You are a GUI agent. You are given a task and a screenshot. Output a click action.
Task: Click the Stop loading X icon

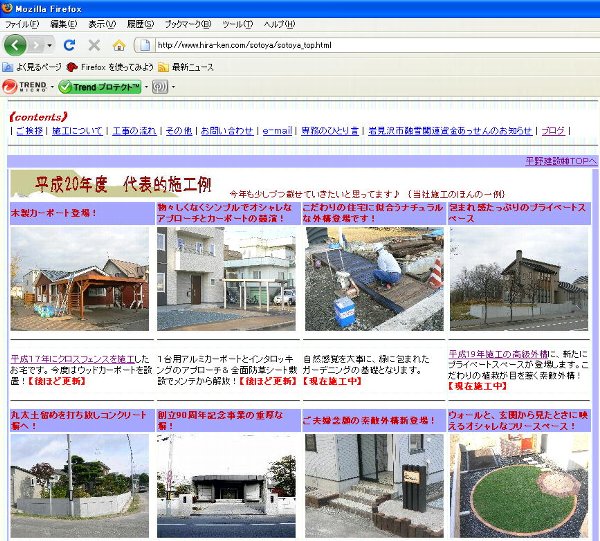click(94, 45)
